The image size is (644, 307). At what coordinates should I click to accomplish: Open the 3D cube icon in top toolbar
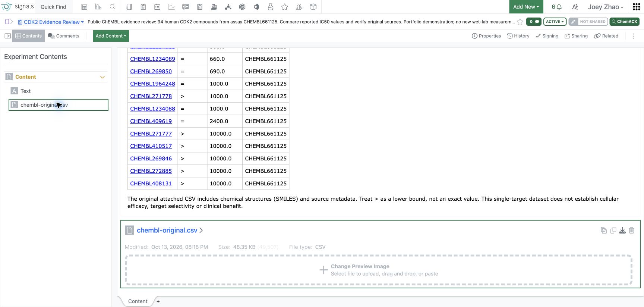pos(313,7)
